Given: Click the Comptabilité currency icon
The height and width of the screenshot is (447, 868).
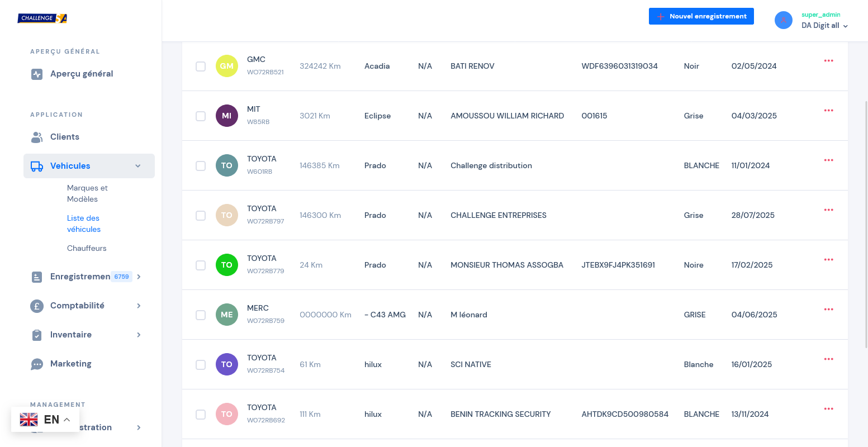Looking at the screenshot, I should click(x=37, y=306).
